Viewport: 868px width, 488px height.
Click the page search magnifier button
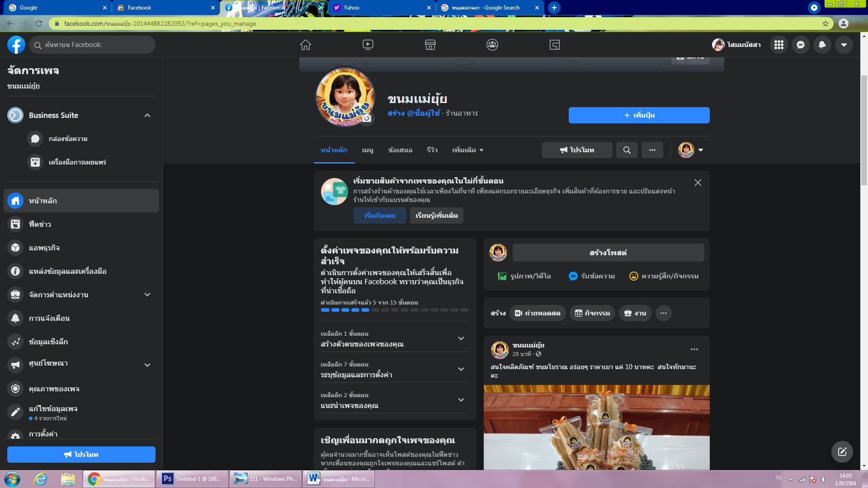(627, 150)
